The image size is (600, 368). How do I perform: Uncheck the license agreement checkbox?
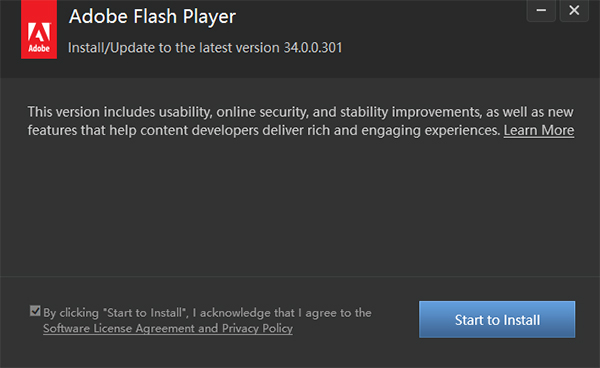(x=35, y=311)
